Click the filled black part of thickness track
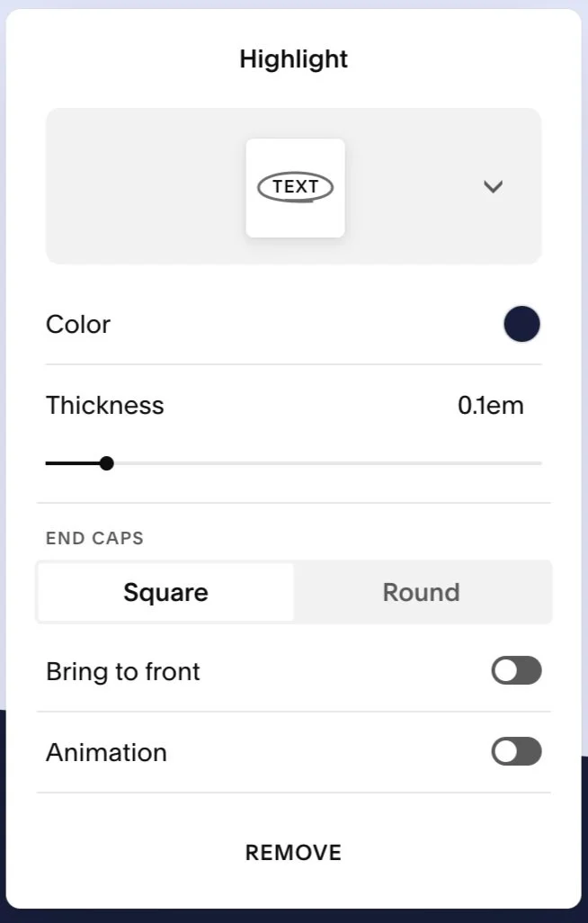This screenshot has width=588, height=923. (x=72, y=463)
